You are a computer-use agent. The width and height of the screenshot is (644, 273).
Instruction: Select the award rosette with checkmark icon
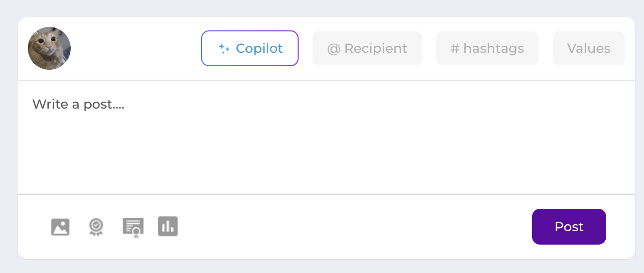click(96, 227)
